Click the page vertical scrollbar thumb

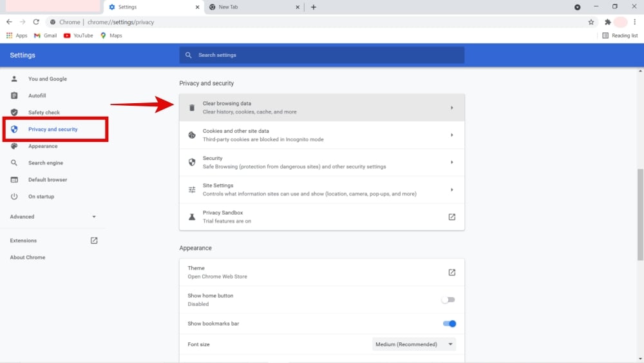[640, 214]
